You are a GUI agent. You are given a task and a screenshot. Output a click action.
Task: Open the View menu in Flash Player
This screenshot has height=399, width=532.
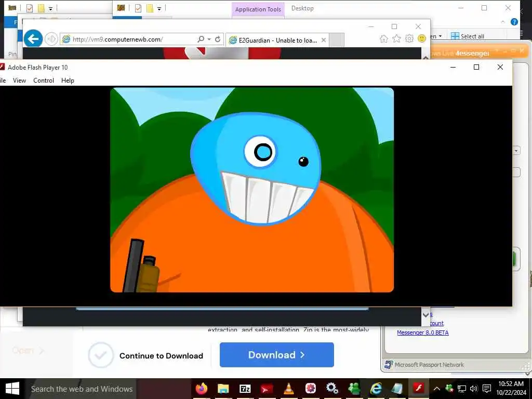[19, 81]
